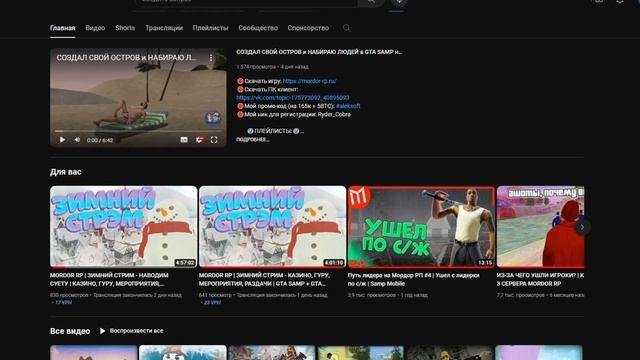
Task: Click the #aleksoft hashtag
Action: pos(348,106)
